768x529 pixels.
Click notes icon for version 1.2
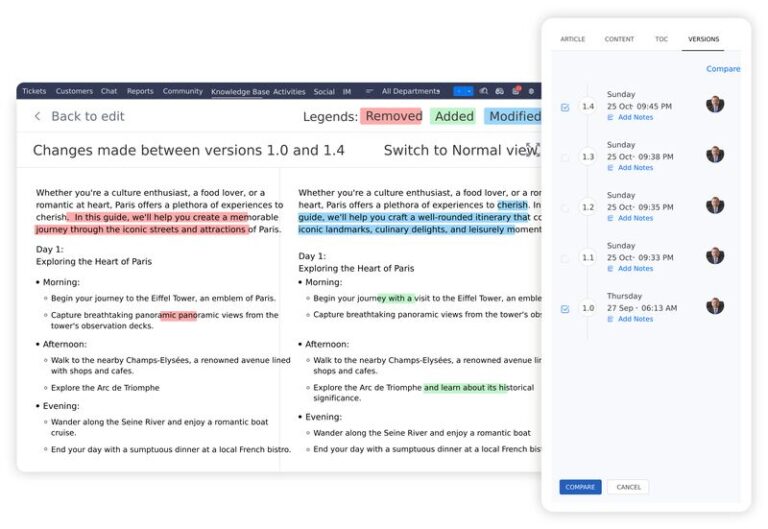click(x=610, y=218)
